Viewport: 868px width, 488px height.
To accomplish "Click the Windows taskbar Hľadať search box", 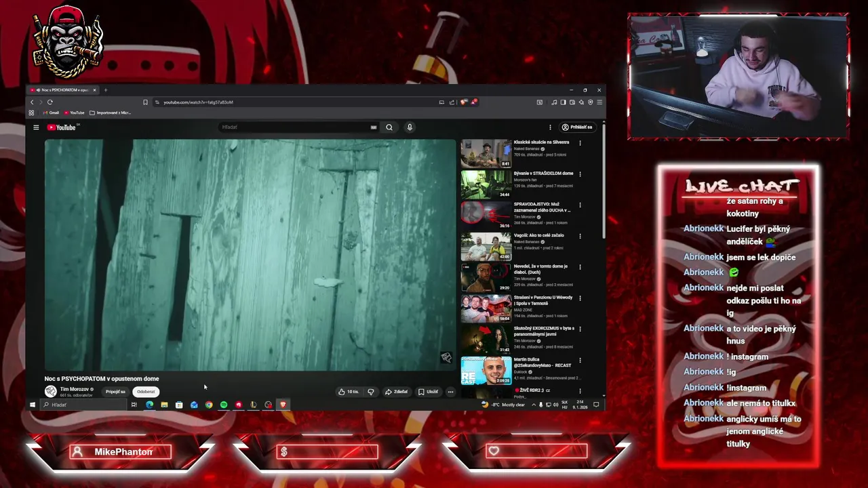I will [83, 405].
